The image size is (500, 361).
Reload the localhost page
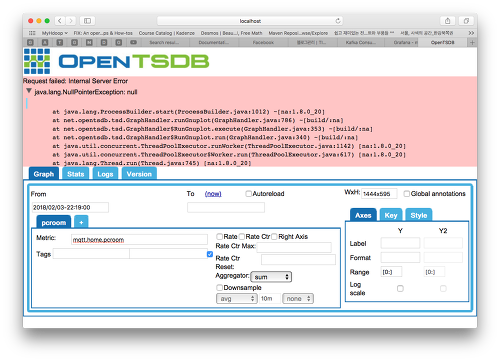338,21
